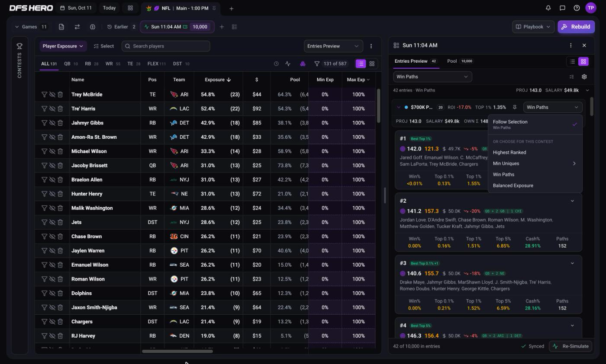Pin the $700K contest card
The width and height of the screenshot is (606, 364).
515,107
